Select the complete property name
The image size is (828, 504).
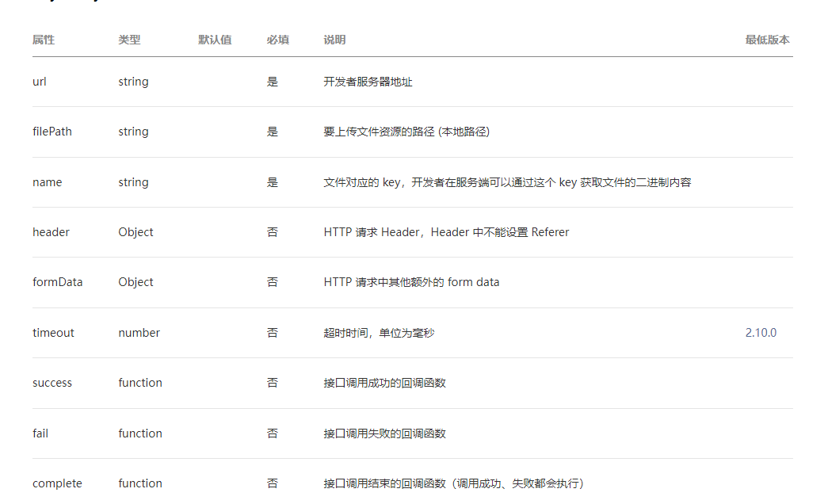(x=57, y=483)
